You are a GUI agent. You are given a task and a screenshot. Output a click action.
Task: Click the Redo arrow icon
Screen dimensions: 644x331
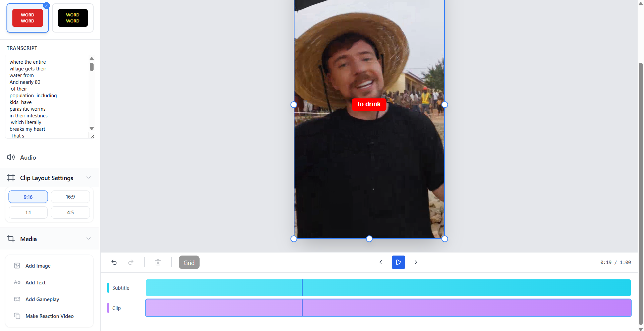point(131,262)
